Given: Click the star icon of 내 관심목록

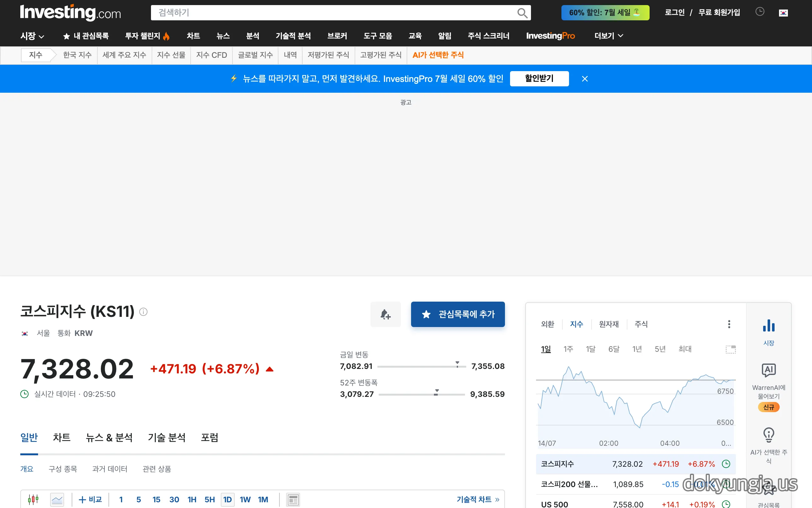Looking at the screenshot, I should [x=66, y=36].
